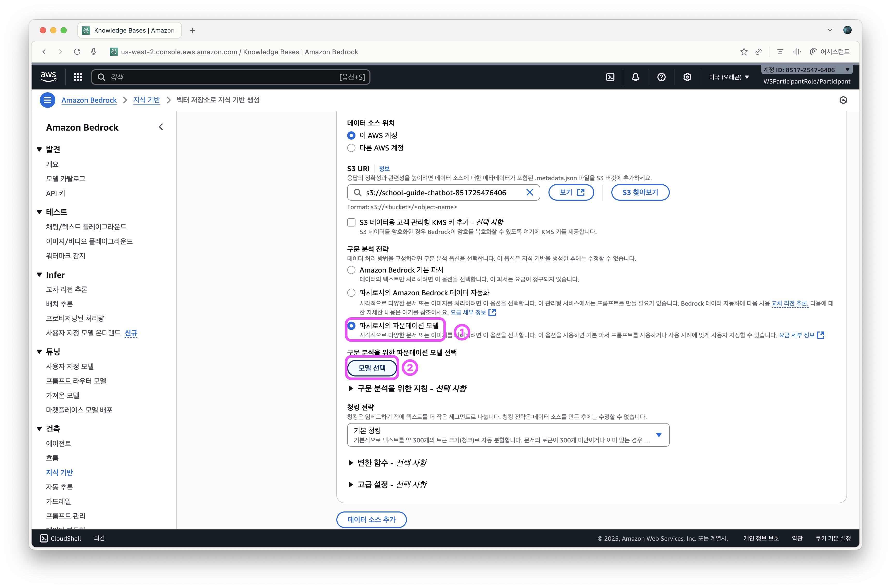Open the account ID dropdown menu
Viewport: 891px width, 588px height.
point(807,70)
